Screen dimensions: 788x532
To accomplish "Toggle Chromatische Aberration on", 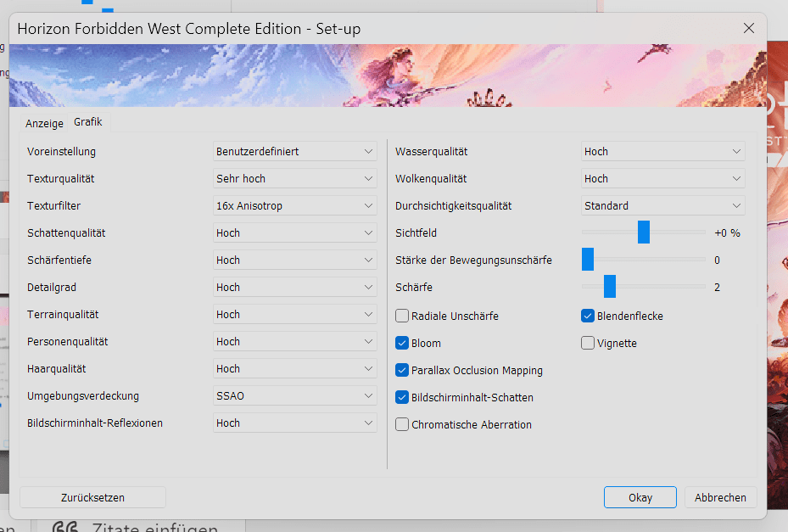I will (402, 425).
